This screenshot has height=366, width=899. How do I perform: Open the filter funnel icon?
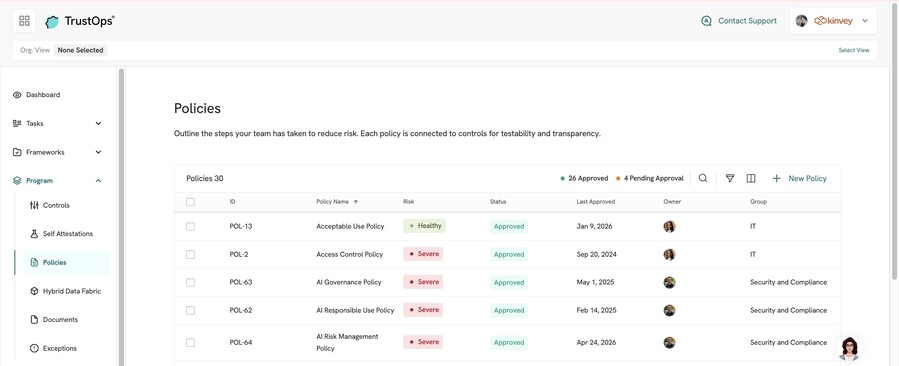click(x=730, y=178)
